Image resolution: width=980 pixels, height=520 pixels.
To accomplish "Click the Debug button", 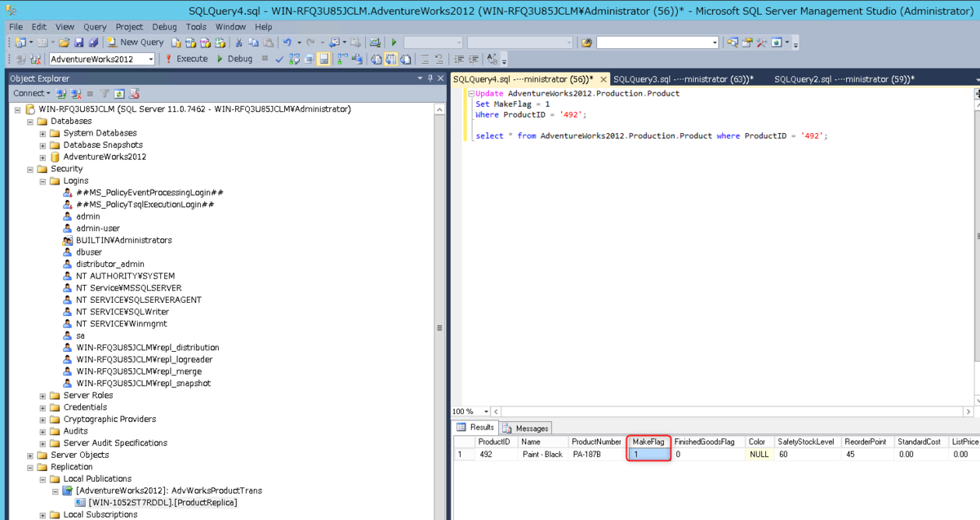I will point(234,59).
